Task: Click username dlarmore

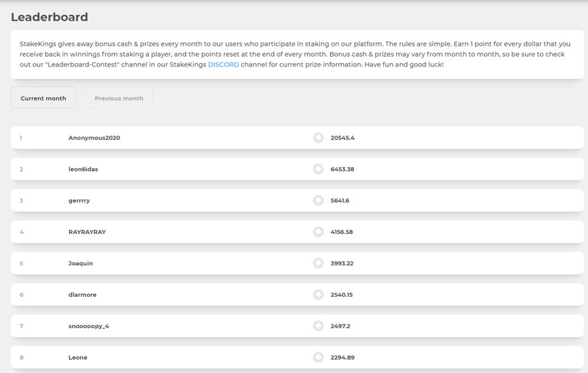Action: (82, 295)
